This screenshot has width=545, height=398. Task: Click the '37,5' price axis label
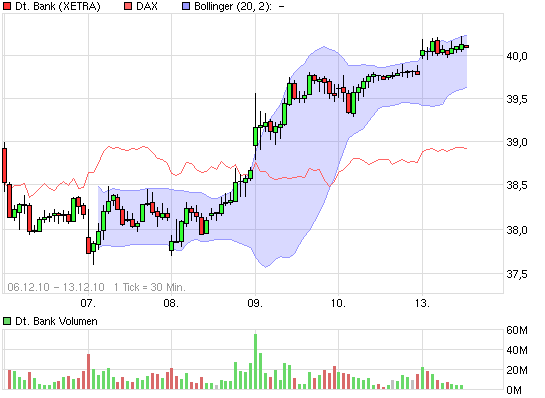tap(517, 274)
